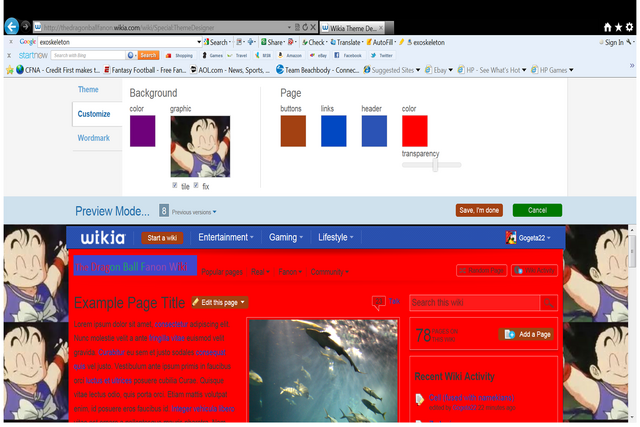Open Team Beachbody favorites bookmark
The image size is (640, 427).
click(x=317, y=70)
